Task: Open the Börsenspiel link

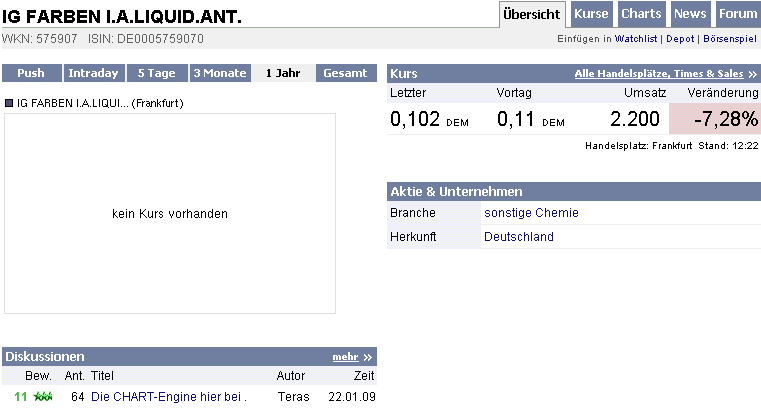Action: 730,39
